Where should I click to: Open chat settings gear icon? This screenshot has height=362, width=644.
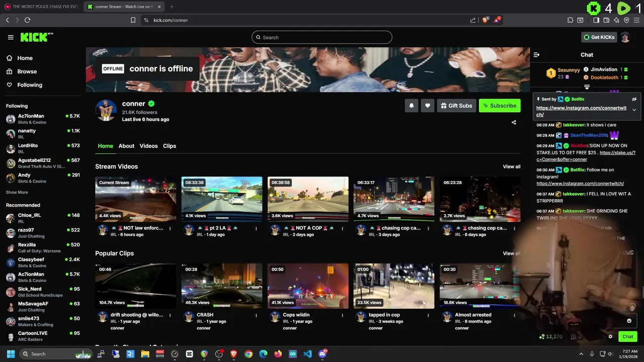[610, 337]
